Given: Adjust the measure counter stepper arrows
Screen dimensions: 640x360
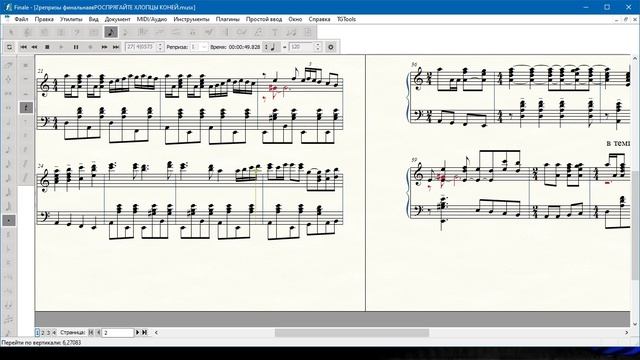Looking at the screenshot, I should point(160,47).
